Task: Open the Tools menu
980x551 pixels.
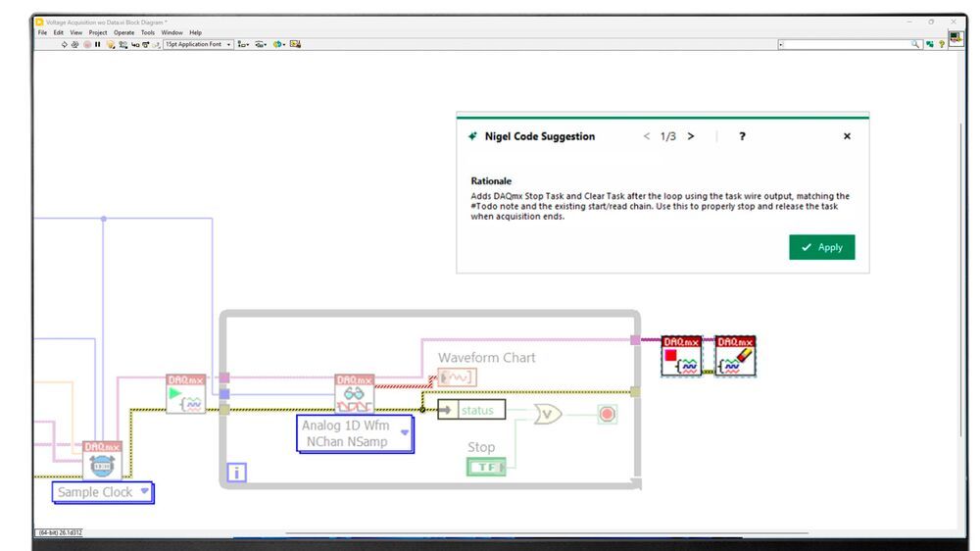Action: click(x=148, y=32)
